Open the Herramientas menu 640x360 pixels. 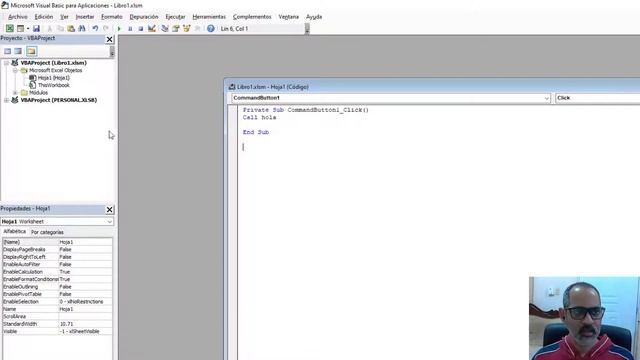tap(209, 17)
